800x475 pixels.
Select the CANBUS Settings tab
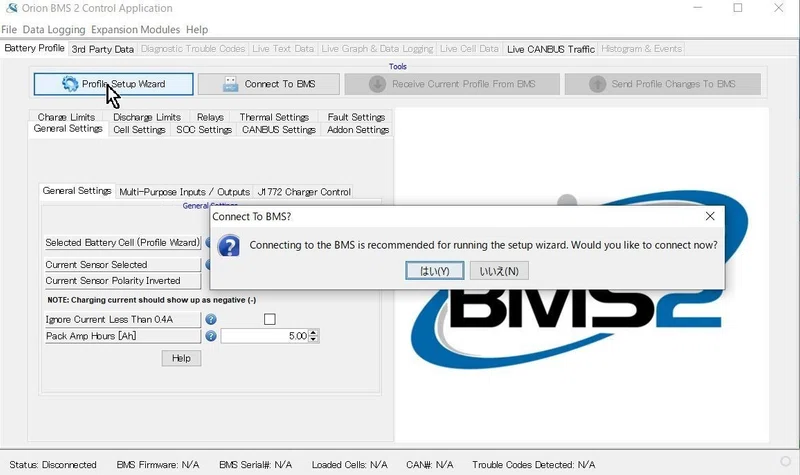coord(279,130)
